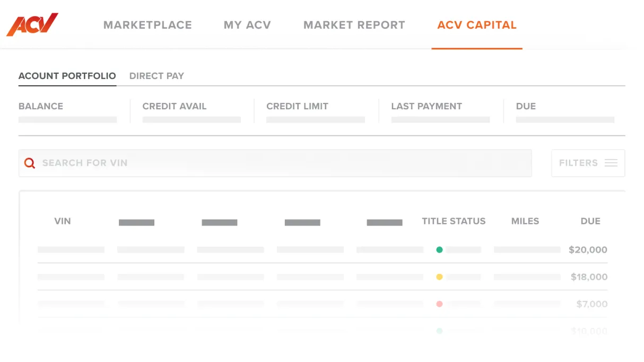
Task: Click the pink title status dot
Action: (439, 304)
